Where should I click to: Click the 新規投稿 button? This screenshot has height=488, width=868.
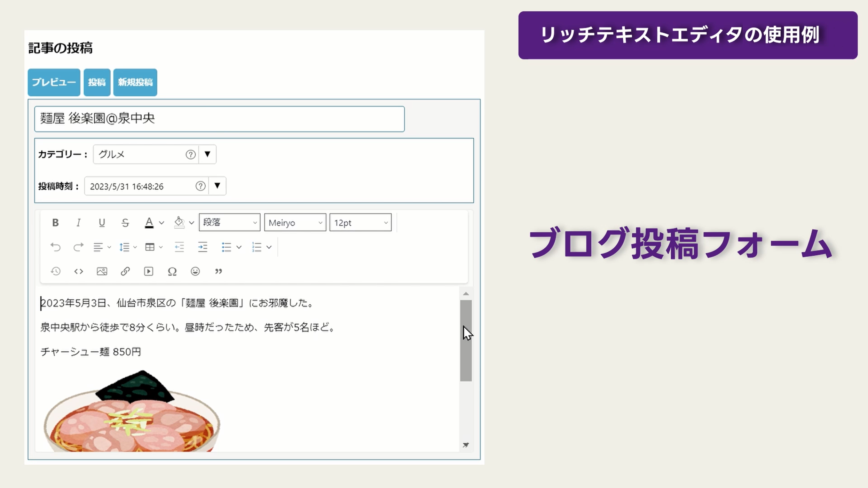135,82
